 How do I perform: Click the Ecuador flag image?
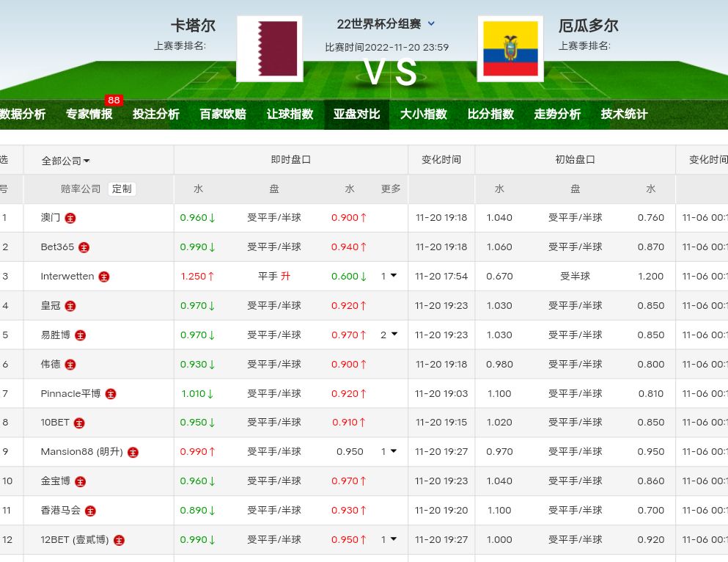pos(510,49)
